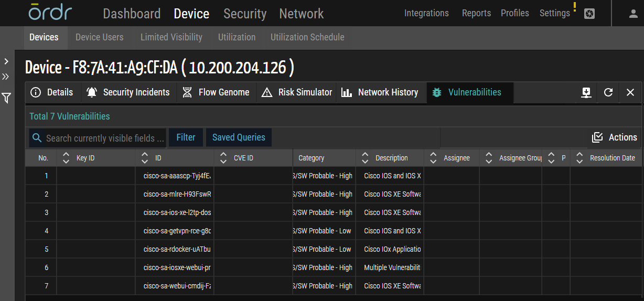Switch to the Flow Genome tab
644x301 pixels.
click(216, 92)
